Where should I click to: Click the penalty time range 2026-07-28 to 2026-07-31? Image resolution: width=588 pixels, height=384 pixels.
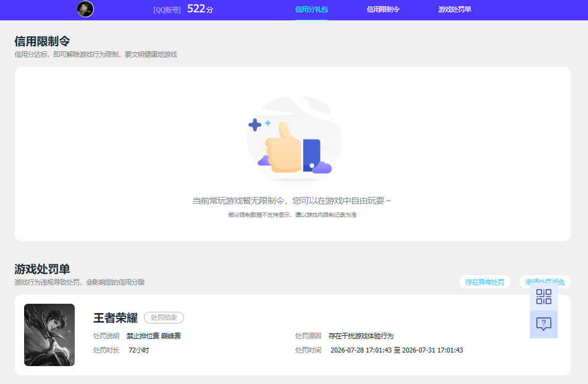(x=397, y=350)
